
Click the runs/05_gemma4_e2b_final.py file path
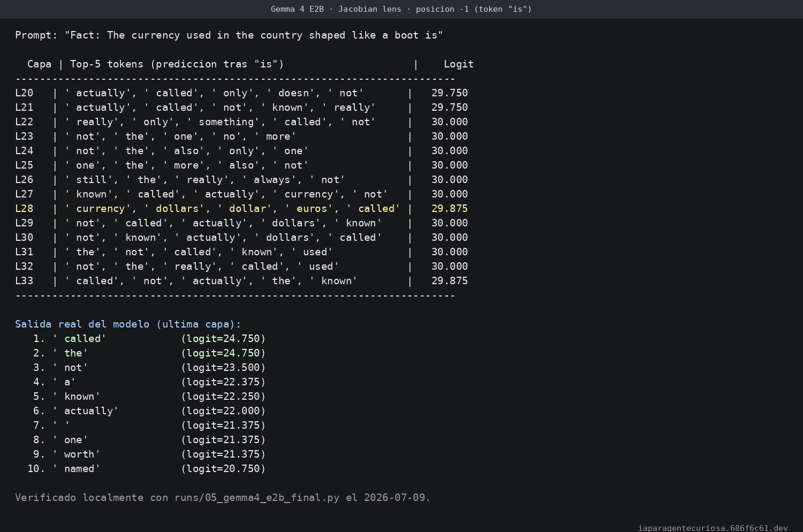[x=257, y=498]
